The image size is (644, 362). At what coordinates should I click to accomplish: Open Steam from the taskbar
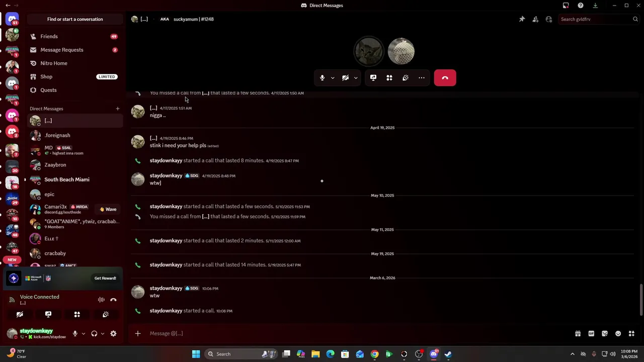[x=448, y=354]
